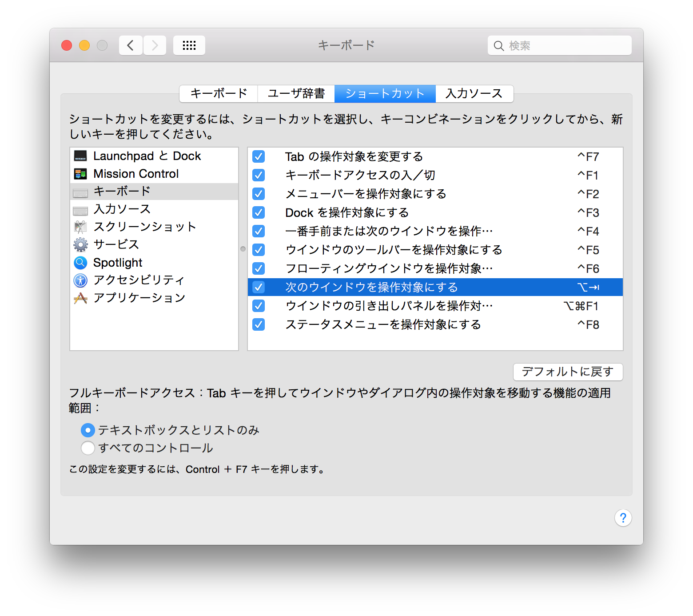Disable the Dock を操作対象にする shortcut
The height and width of the screenshot is (616, 693).
coord(258,212)
